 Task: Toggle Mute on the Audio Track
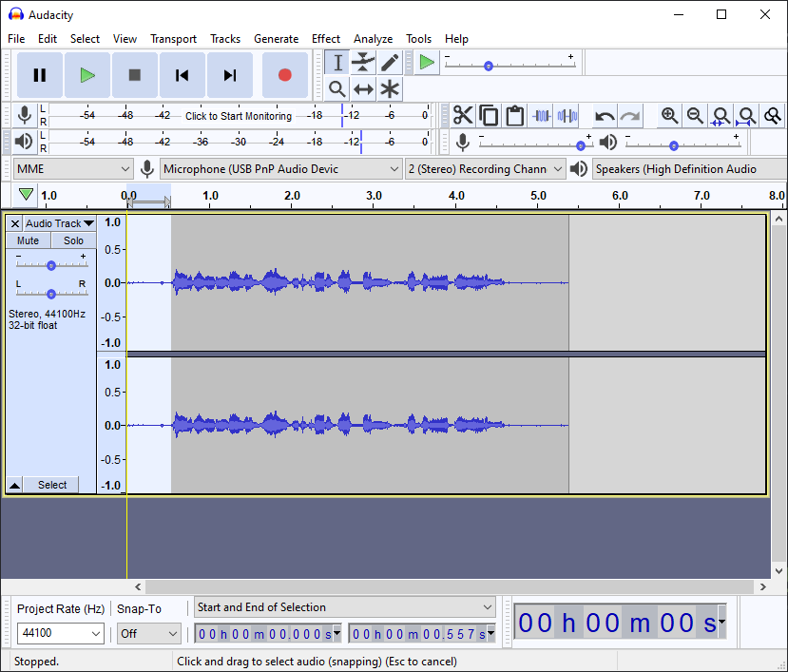click(x=29, y=240)
